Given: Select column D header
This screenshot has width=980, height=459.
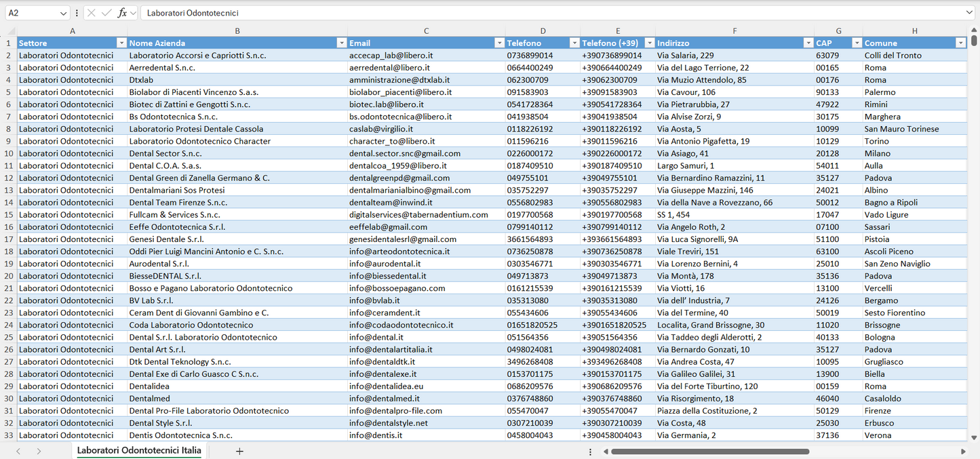Looking at the screenshot, I should click(x=543, y=31).
